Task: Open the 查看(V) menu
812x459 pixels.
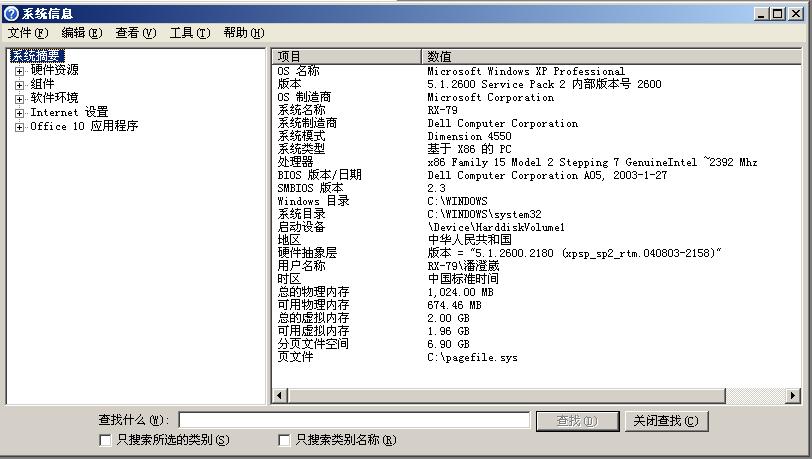Action: pyautogui.click(x=136, y=33)
